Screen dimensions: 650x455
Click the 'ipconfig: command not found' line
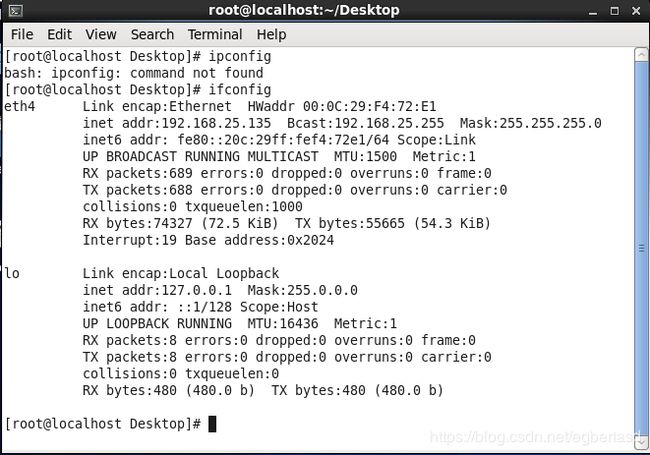[133, 73]
